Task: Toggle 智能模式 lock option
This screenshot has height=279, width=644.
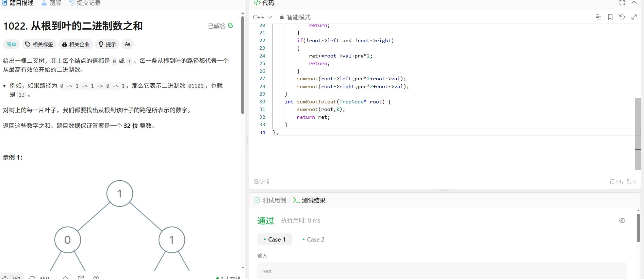Action: [295, 17]
